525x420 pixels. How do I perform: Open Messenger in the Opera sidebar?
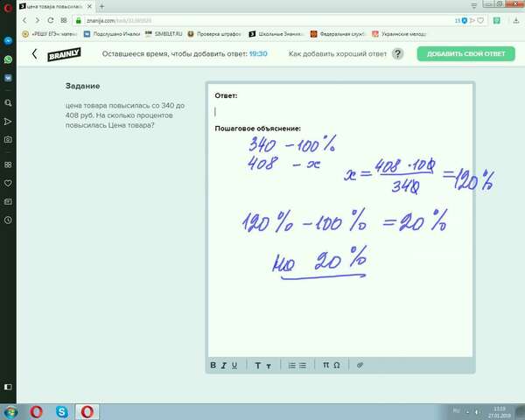click(x=8, y=41)
